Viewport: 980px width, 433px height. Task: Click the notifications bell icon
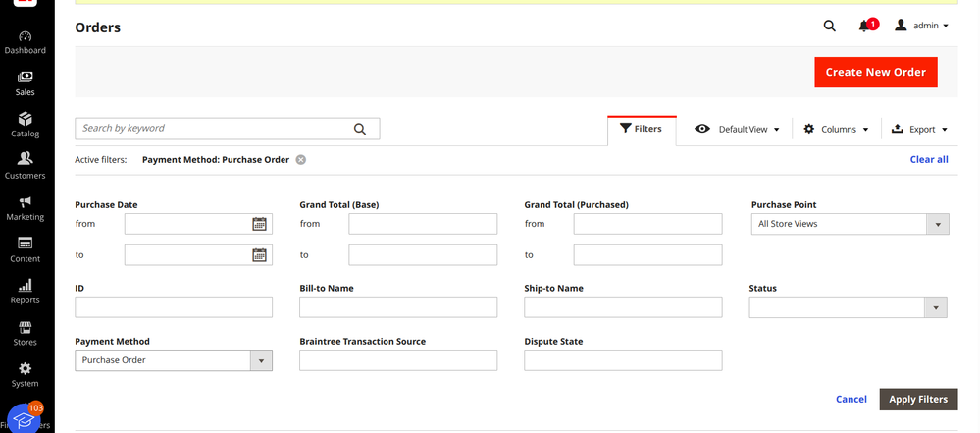point(864,27)
